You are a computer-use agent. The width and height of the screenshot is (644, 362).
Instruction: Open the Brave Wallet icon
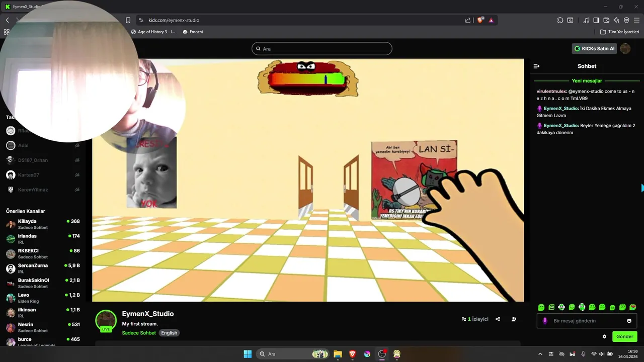[x=606, y=20]
